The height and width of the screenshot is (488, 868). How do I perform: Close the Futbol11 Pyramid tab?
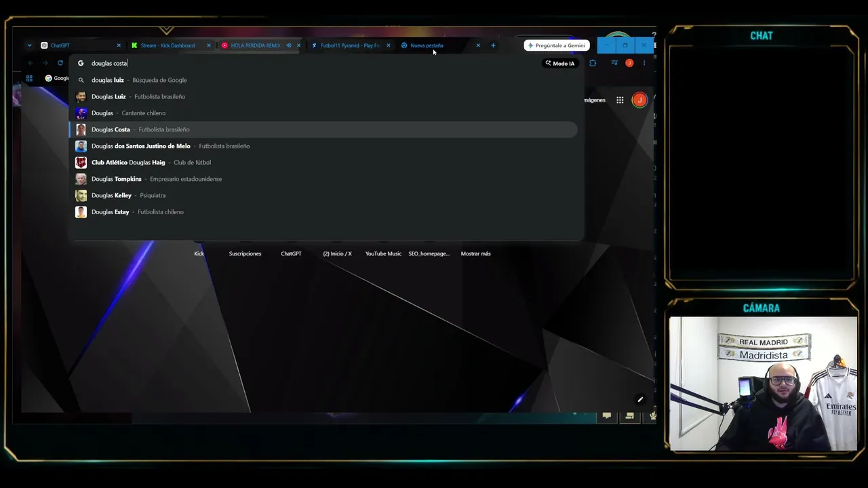pos(389,45)
